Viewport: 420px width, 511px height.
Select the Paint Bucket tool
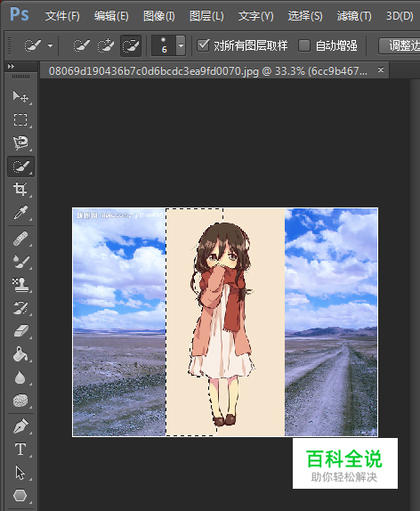(x=20, y=354)
